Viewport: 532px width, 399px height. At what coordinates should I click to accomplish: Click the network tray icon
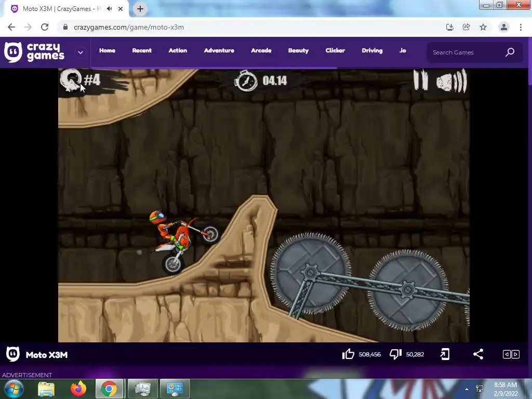coord(480,389)
